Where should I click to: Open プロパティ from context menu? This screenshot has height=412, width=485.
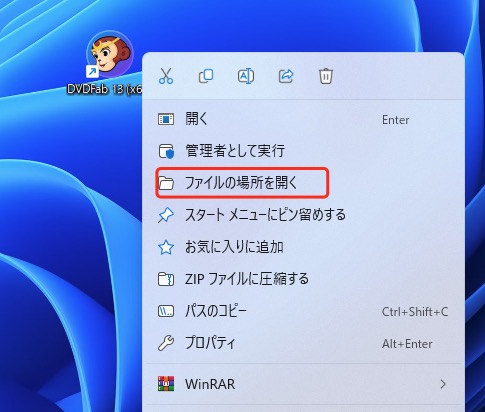click(303, 343)
